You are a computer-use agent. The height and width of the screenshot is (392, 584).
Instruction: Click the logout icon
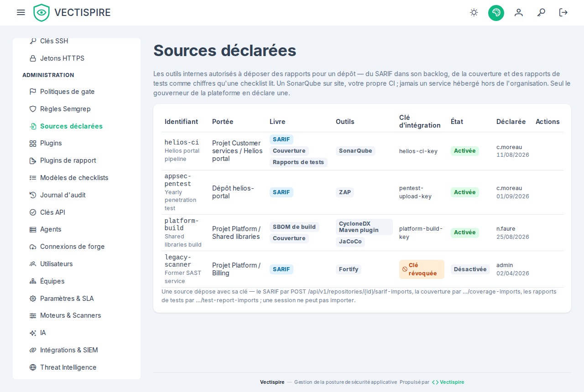563,12
